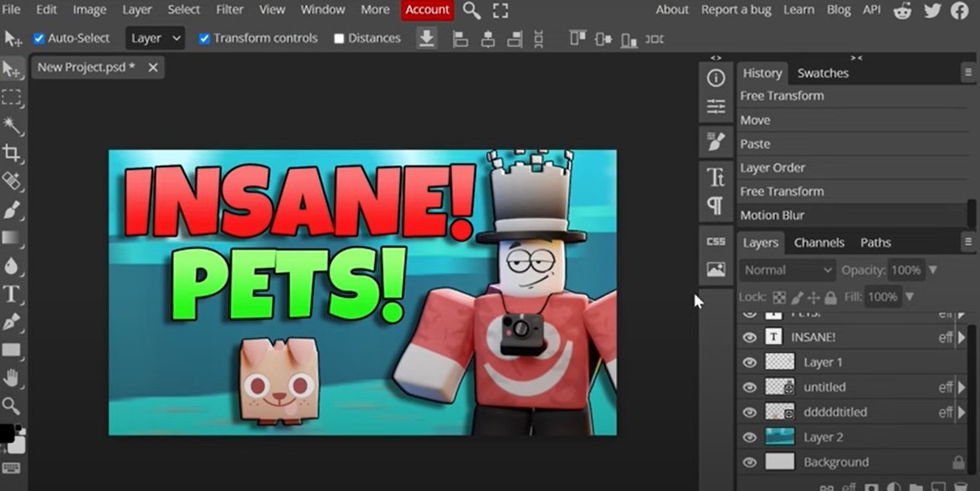Open the Opacity slider arrow
The image size is (980, 491).
(x=932, y=270)
